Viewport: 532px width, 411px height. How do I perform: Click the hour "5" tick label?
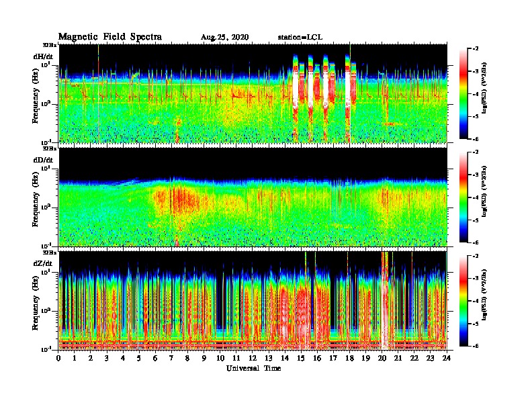(x=139, y=358)
